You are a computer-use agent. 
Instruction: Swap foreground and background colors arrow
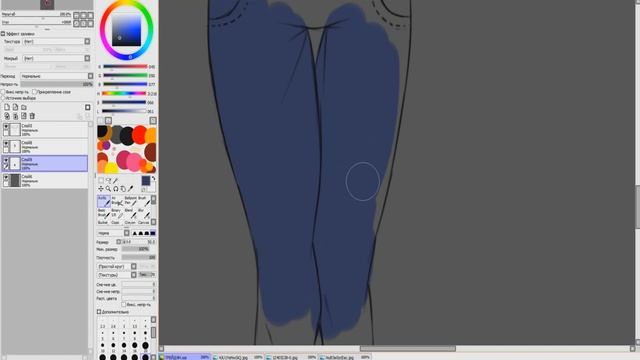tap(153, 179)
